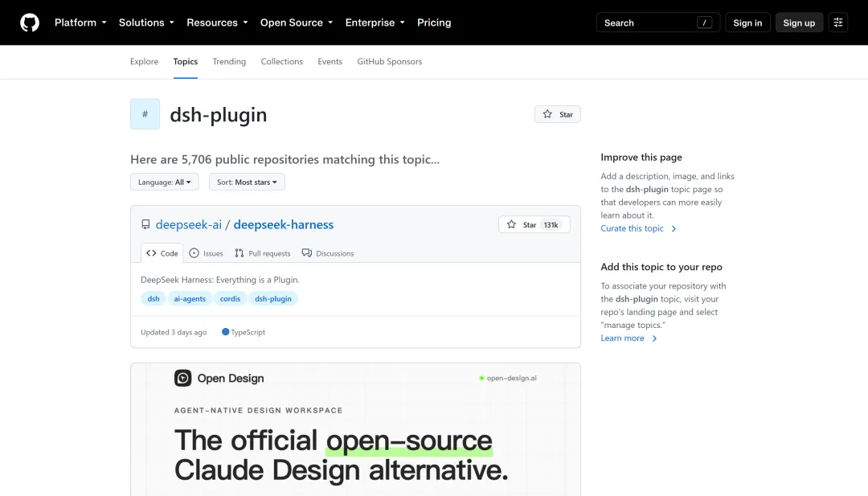Expand the Platform menu
This screenshot has width=868, height=496.
tap(80, 23)
